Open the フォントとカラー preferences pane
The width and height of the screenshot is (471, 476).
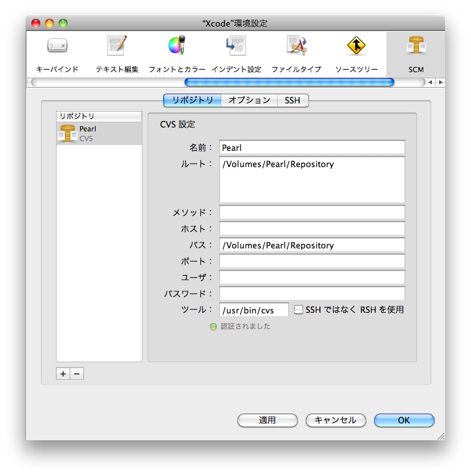177,55
